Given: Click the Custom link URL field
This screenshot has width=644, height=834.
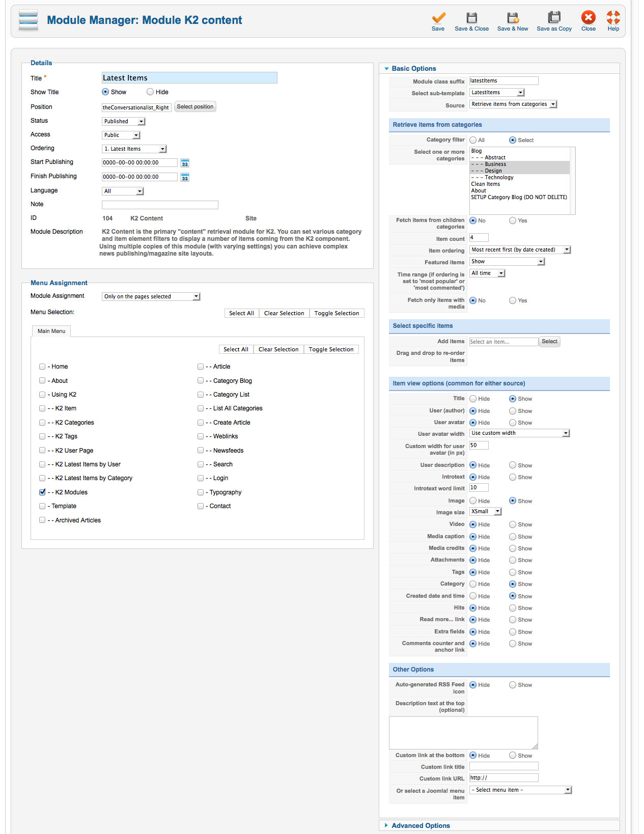Looking at the screenshot, I should point(503,778).
